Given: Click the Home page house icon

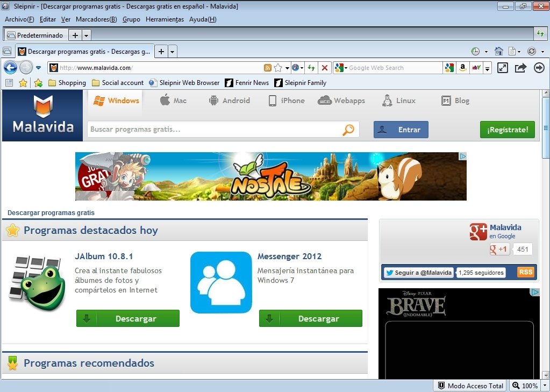Looking at the screenshot, I should point(499,51).
